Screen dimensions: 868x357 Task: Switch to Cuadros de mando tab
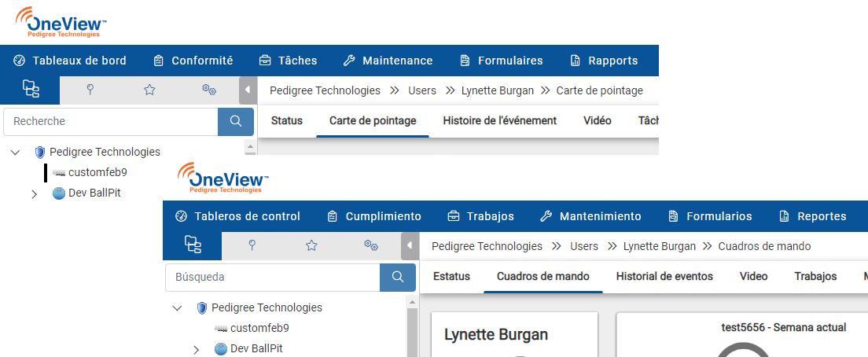tap(543, 276)
